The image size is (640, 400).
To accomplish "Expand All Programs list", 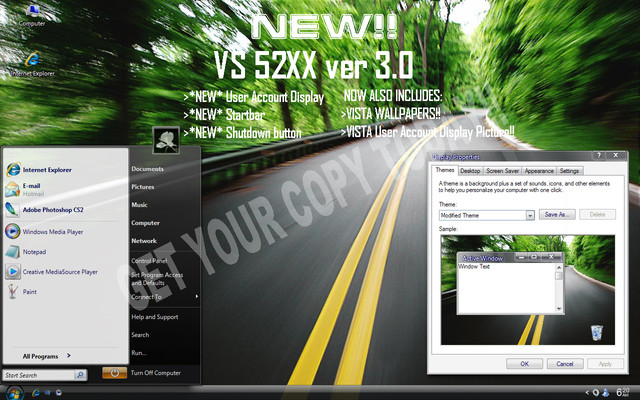I will pos(47,356).
